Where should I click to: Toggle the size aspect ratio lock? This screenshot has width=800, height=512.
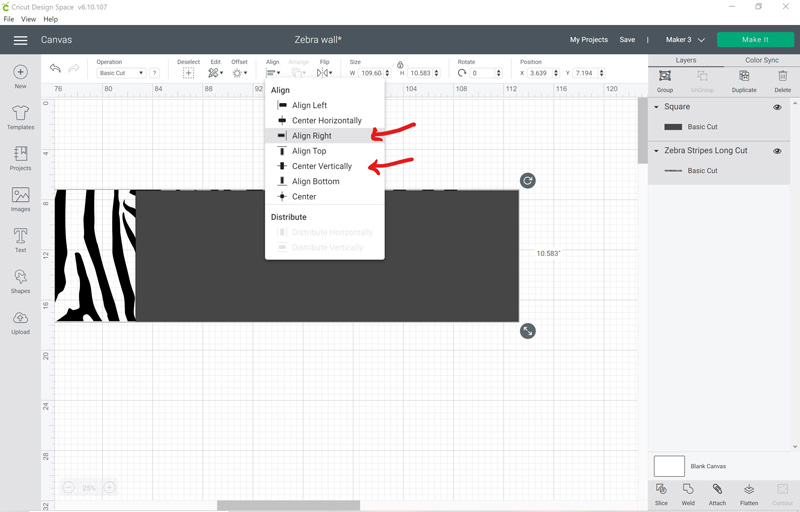(x=400, y=65)
